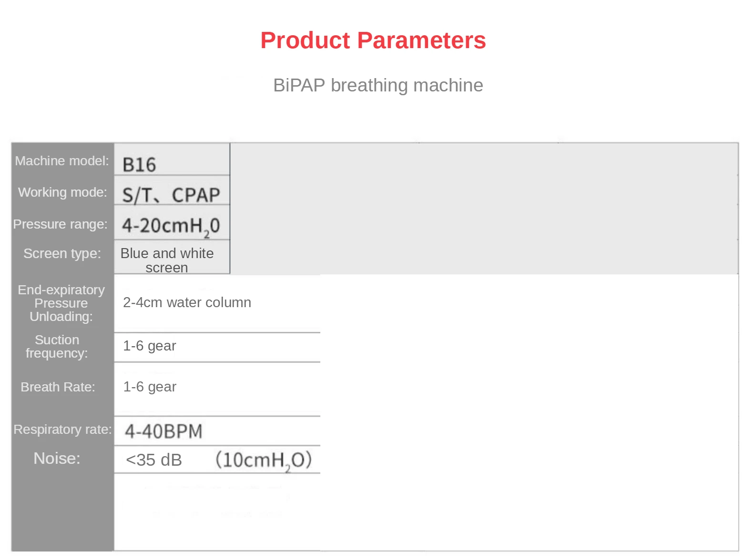Click the Machine model label
This screenshot has height=560, width=753.
click(x=62, y=161)
